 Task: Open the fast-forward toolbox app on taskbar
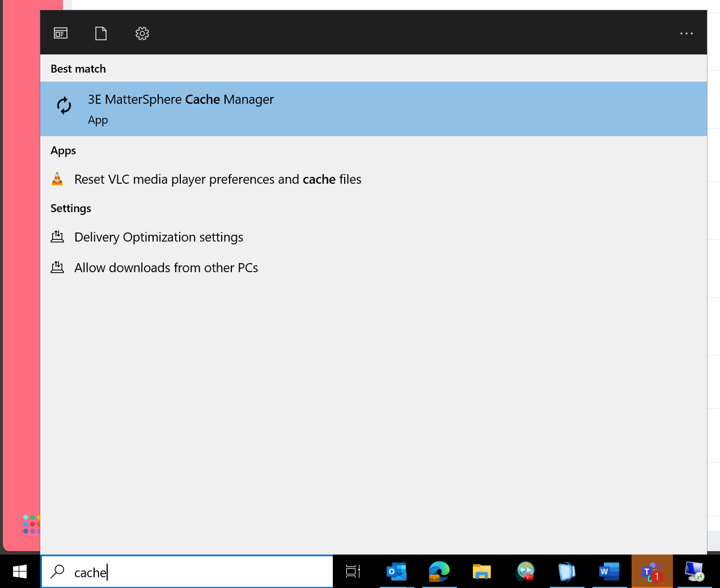point(525,572)
